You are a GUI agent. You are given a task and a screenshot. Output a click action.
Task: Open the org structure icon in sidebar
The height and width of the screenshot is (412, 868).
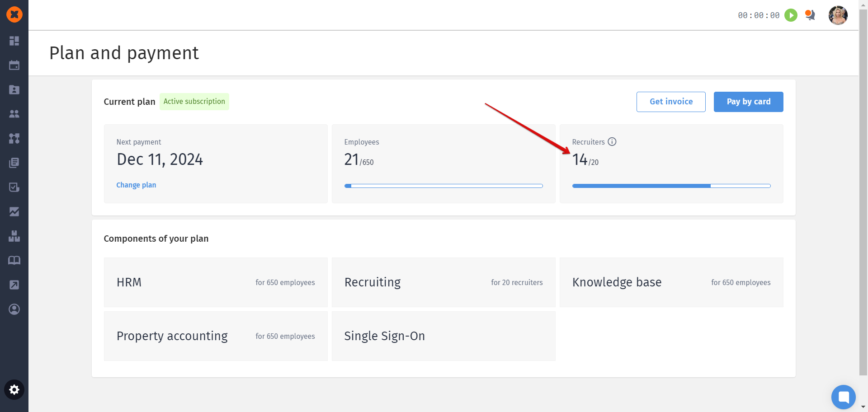[x=14, y=138]
